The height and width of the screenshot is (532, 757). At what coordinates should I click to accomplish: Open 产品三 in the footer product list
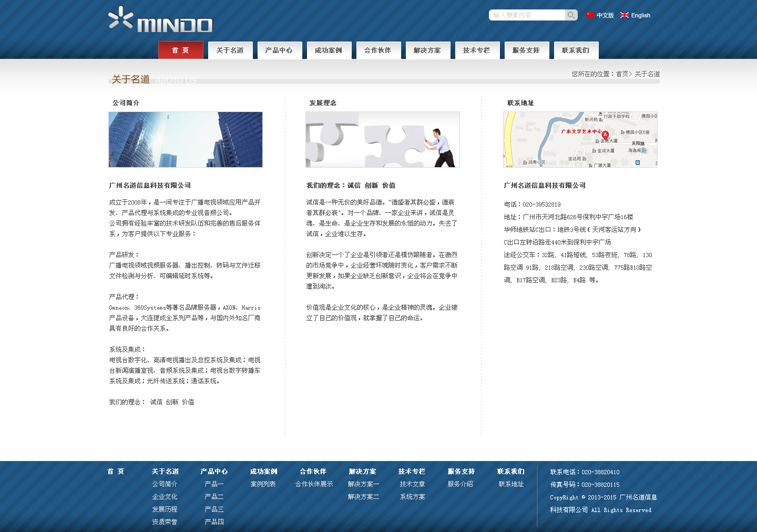pyautogui.click(x=214, y=509)
